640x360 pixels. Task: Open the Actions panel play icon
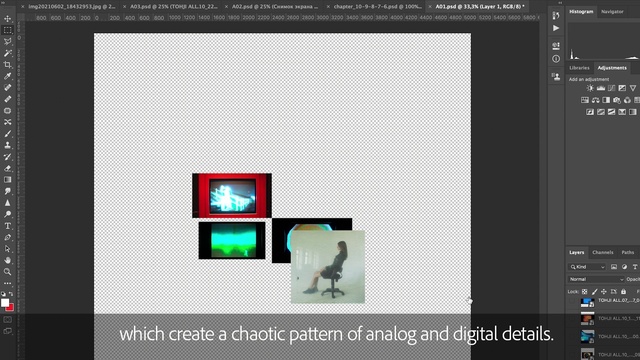[556, 28]
